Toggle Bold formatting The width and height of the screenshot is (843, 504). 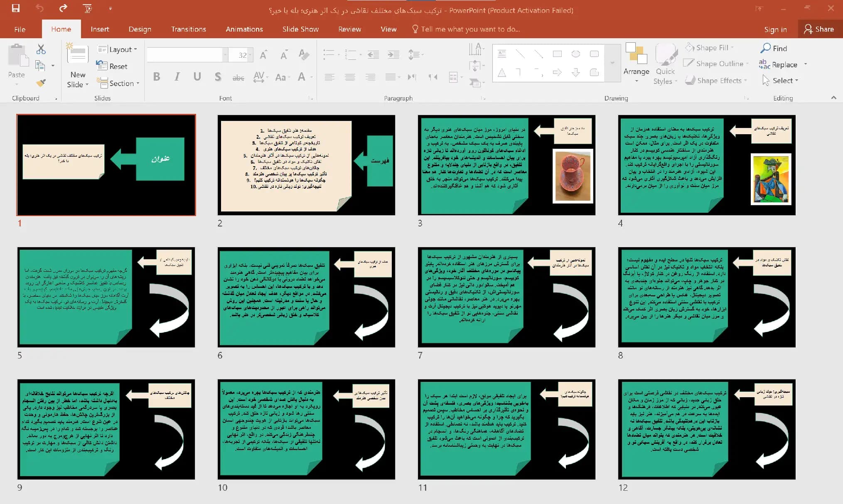point(157,76)
